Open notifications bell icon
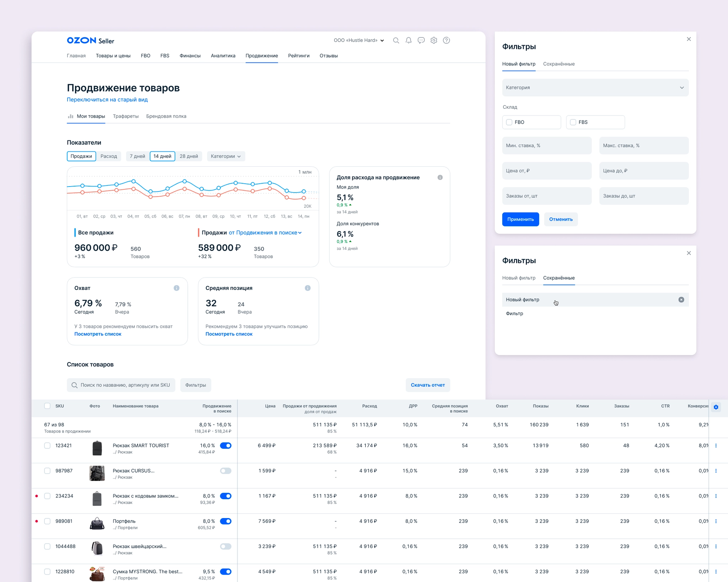 [x=409, y=41]
